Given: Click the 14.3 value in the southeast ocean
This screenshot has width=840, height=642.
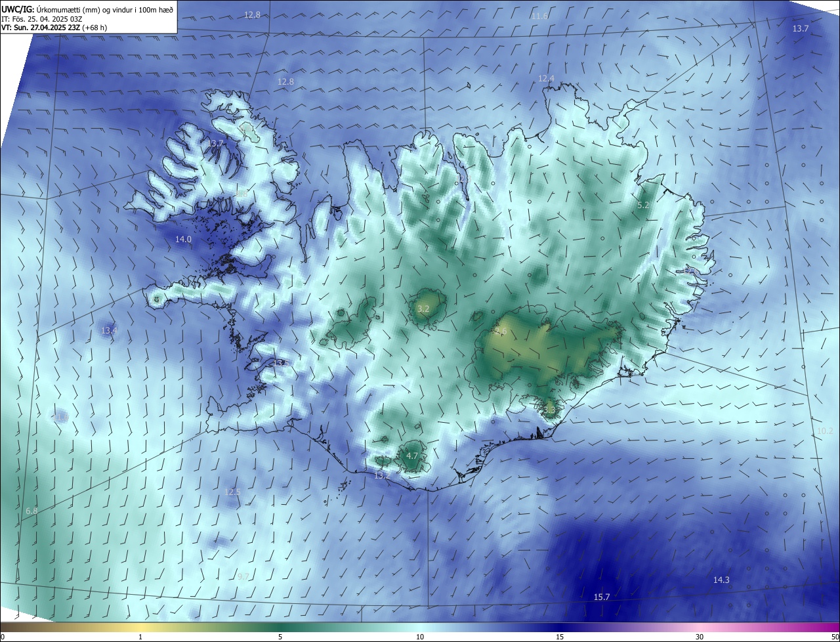Looking at the screenshot, I should click(721, 580).
